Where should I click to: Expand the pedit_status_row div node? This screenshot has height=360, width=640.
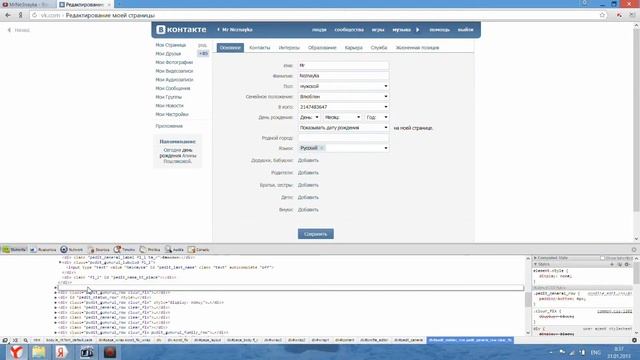[56, 298]
